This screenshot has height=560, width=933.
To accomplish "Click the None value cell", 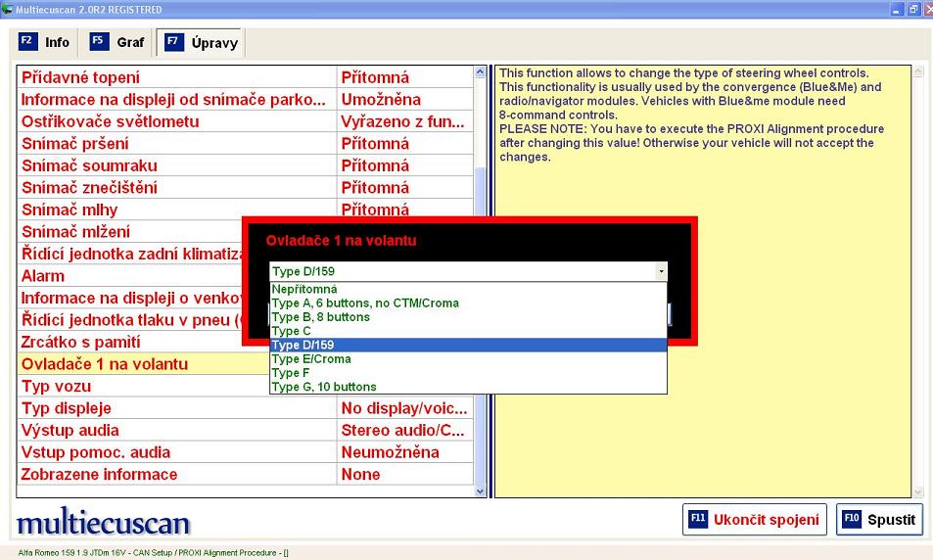I will click(x=404, y=474).
